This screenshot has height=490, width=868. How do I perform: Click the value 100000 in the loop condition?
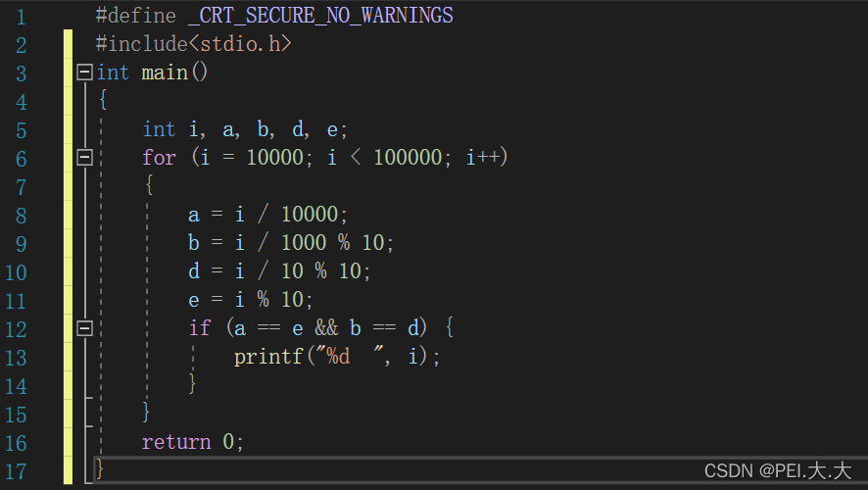(408, 158)
